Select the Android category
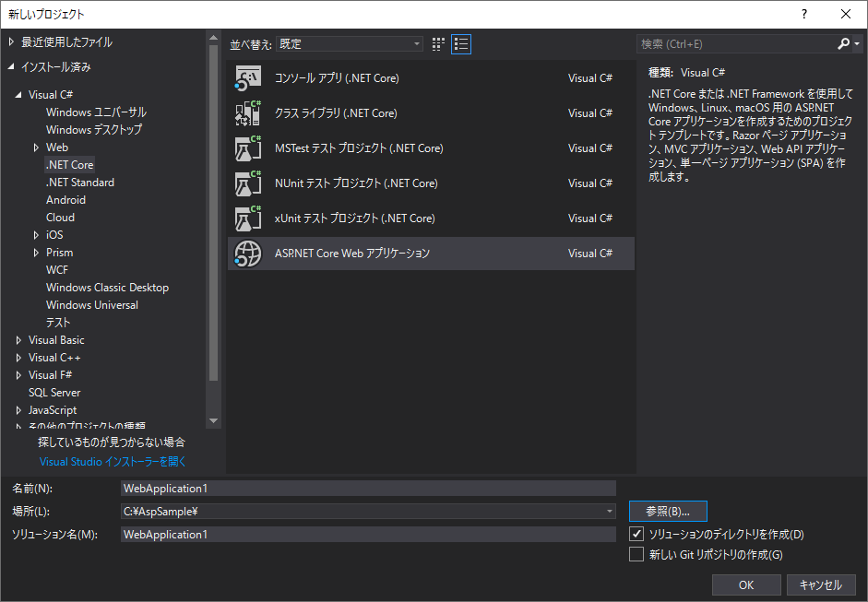The height and width of the screenshot is (602, 868). tap(65, 199)
